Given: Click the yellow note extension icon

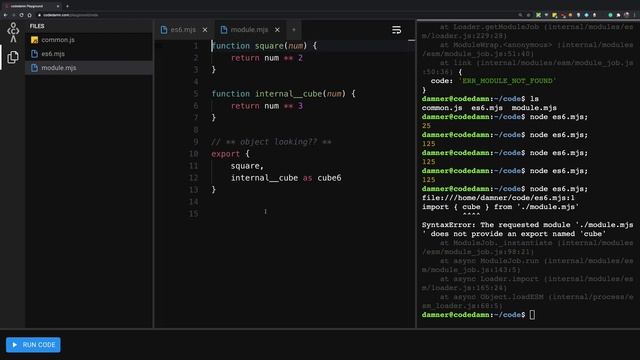Looking at the screenshot, I should 555,15.
